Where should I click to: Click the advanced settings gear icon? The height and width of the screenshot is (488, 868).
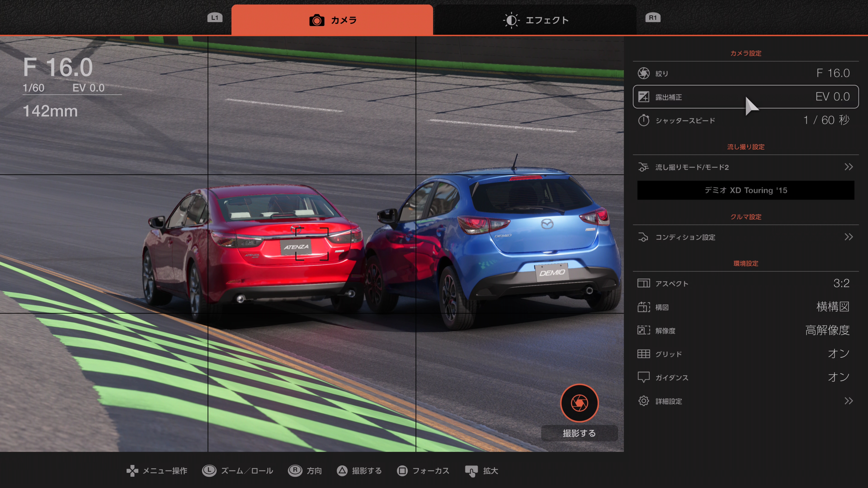click(x=643, y=401)
